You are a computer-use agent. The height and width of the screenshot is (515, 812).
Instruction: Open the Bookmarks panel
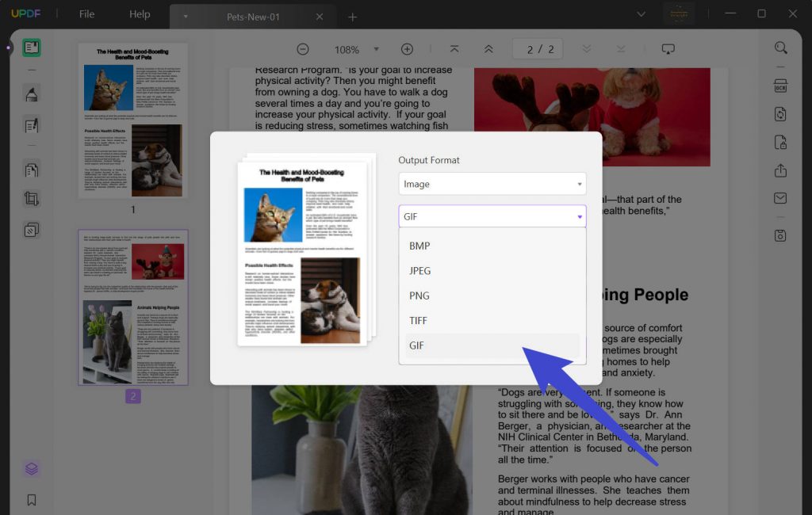point(31,500)
